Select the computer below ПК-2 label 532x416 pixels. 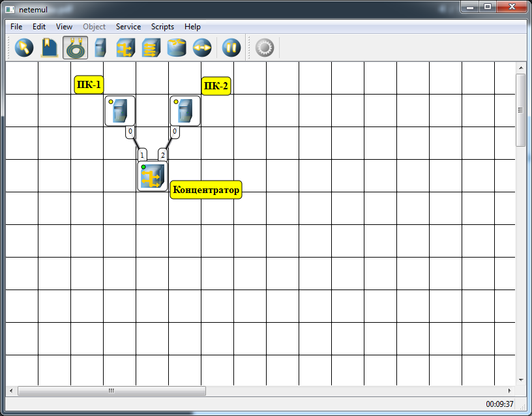click(185, 111)
